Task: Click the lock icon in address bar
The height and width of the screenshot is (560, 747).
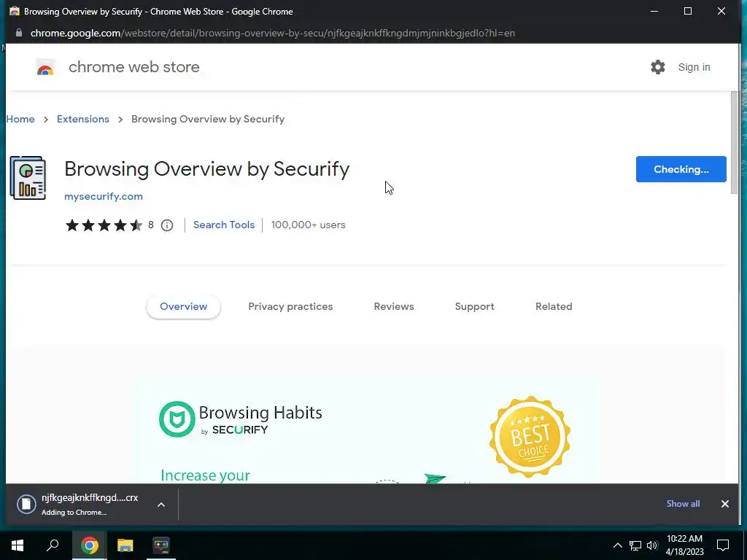Action: 18,33
